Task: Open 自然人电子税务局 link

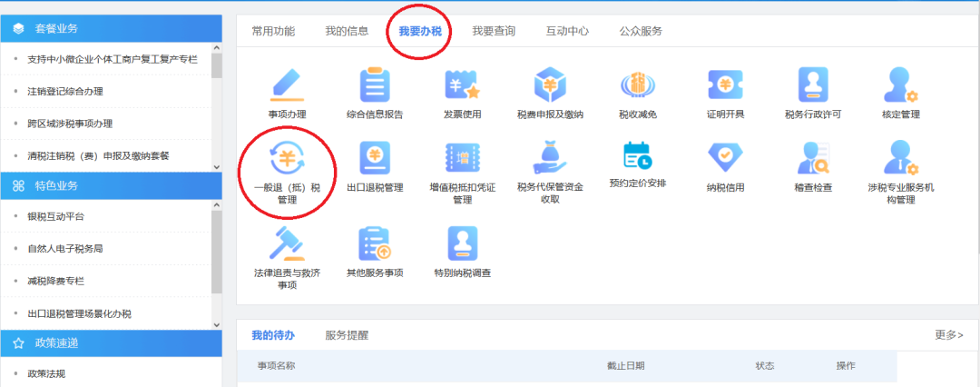Action: [65, 249]
